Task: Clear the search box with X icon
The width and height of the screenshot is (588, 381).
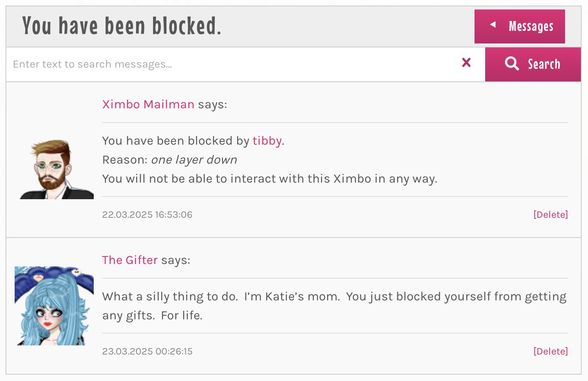Action: pos(466,62)
